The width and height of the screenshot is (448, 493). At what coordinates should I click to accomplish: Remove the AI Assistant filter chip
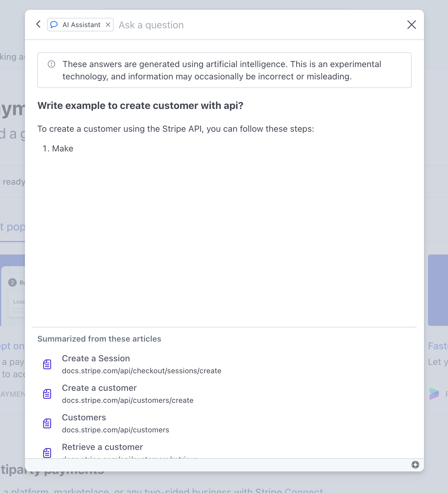pos(108,25)
